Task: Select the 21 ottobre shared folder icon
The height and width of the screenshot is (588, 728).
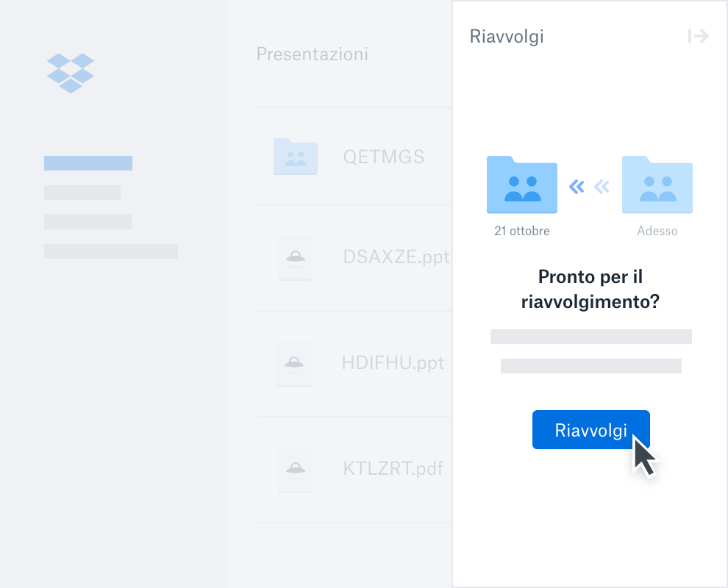Action: point(522,184)
